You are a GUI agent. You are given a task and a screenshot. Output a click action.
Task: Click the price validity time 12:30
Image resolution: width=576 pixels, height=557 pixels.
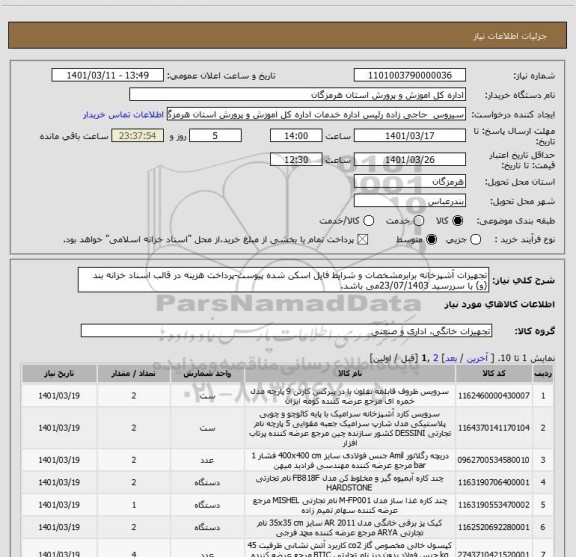tap(296, 159)
